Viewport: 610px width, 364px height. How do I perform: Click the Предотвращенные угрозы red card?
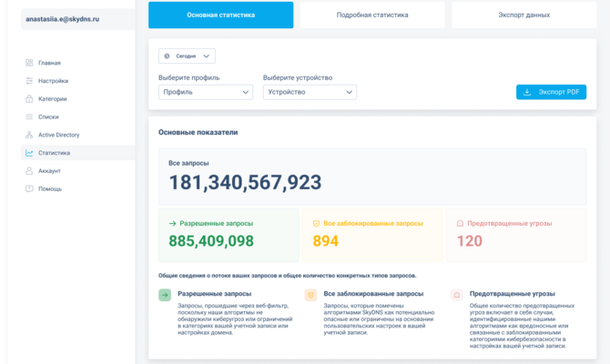click(515, 234)
